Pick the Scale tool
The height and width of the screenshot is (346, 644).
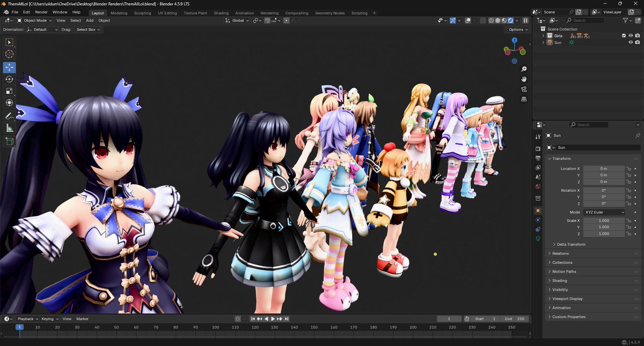point(9,91)
